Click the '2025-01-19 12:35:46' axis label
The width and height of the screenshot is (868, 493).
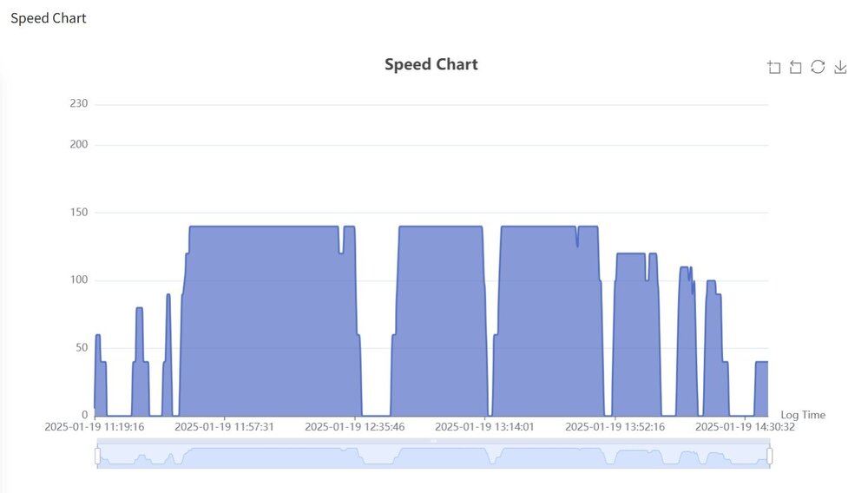(x=354, y=427)
